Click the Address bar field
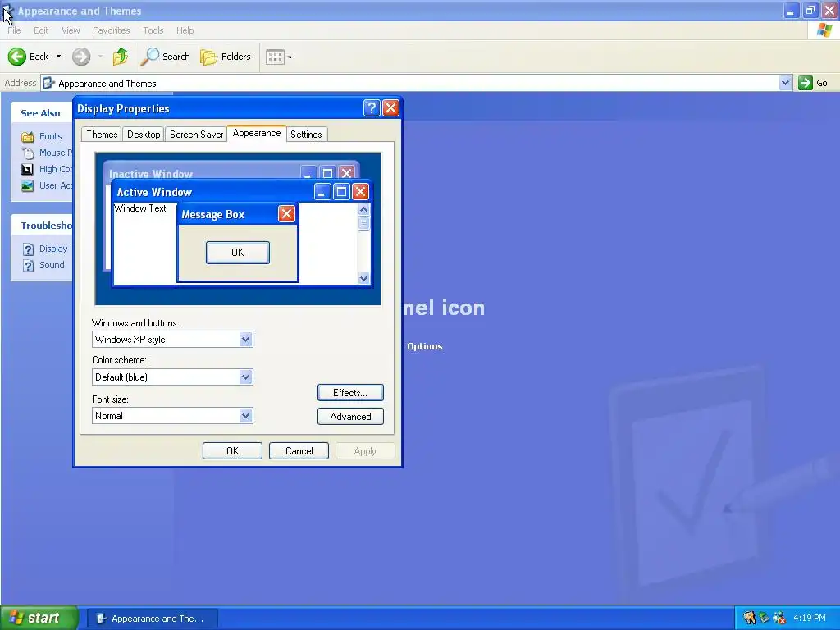Image resolution: width=840 pixels, height=630 pixels. click(x=417, y=83)
